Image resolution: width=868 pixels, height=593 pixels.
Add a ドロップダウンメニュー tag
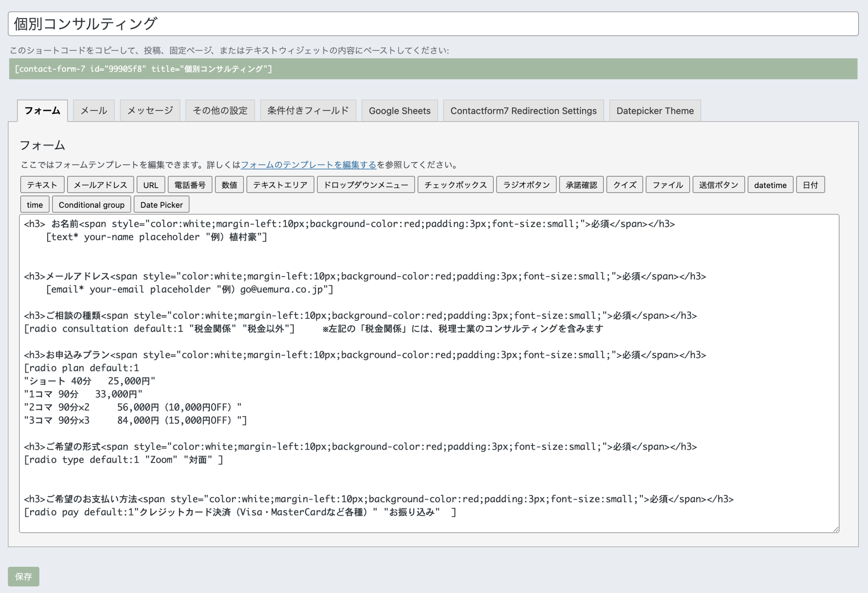click(365, 185)
